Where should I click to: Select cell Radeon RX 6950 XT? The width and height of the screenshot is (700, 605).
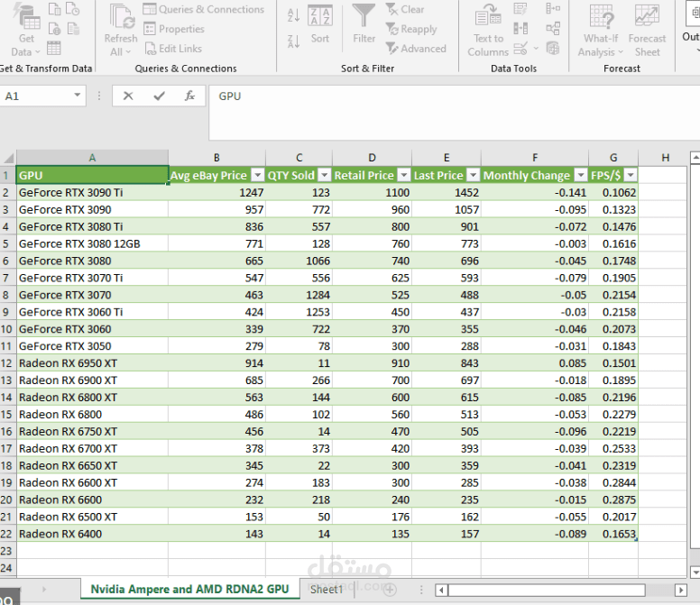pos(92,363)
